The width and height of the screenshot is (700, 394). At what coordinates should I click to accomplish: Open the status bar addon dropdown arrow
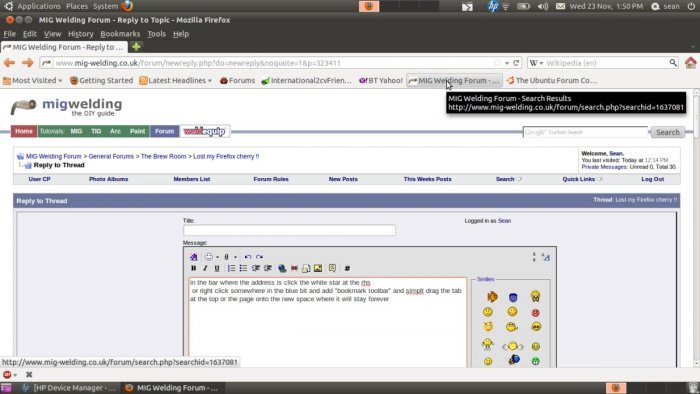[15, 375]
